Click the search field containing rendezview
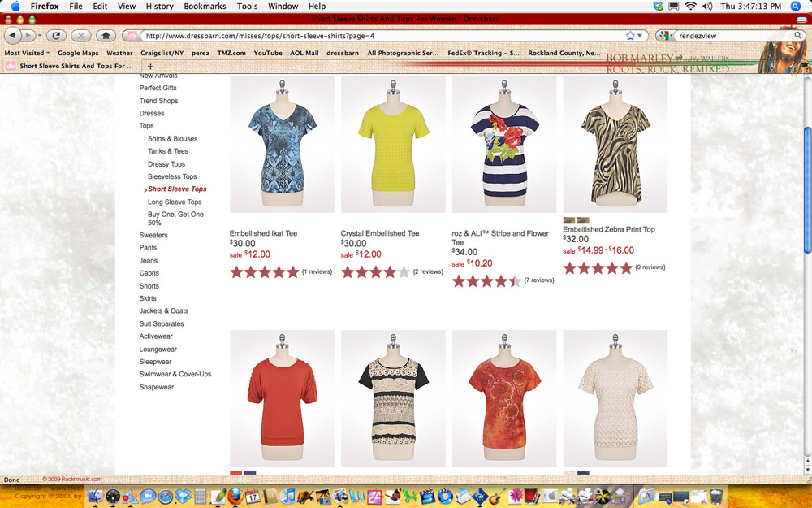This screenshot has height=508, width=812. coord(736,36)
